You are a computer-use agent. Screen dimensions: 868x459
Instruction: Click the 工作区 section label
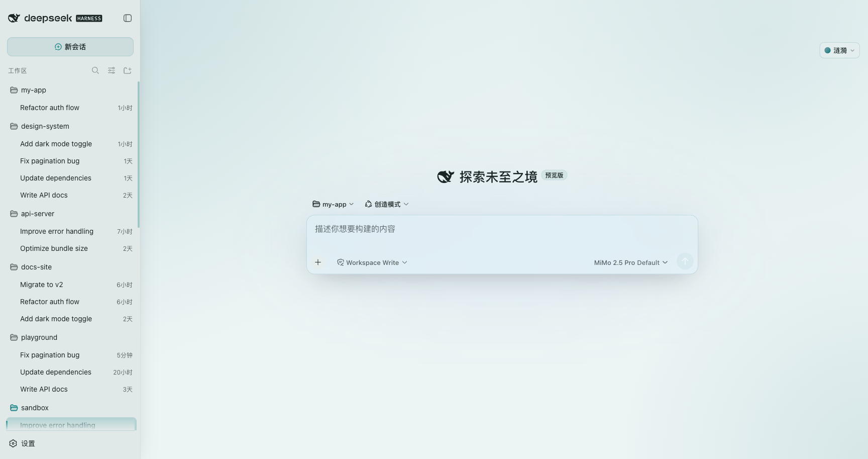[18, 71]
